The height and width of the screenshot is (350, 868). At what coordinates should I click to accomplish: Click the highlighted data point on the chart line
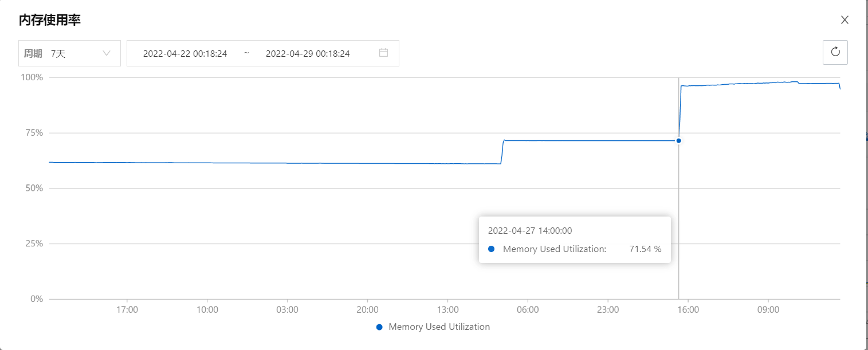coord(678,140)
